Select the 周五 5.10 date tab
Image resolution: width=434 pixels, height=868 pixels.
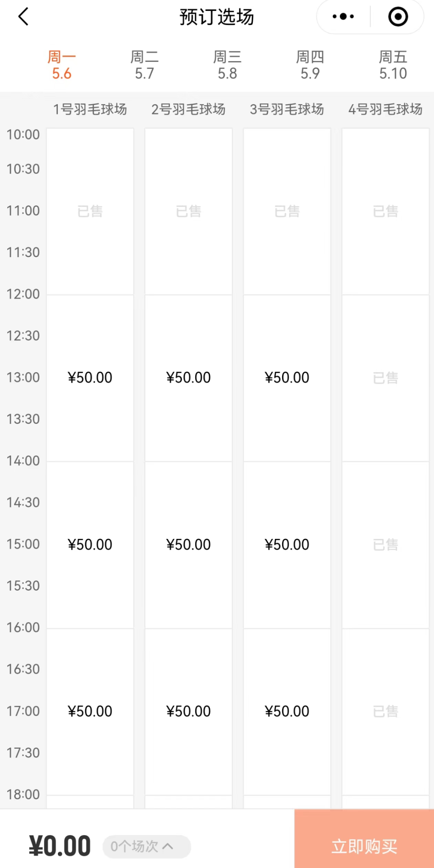pos(393,65)
